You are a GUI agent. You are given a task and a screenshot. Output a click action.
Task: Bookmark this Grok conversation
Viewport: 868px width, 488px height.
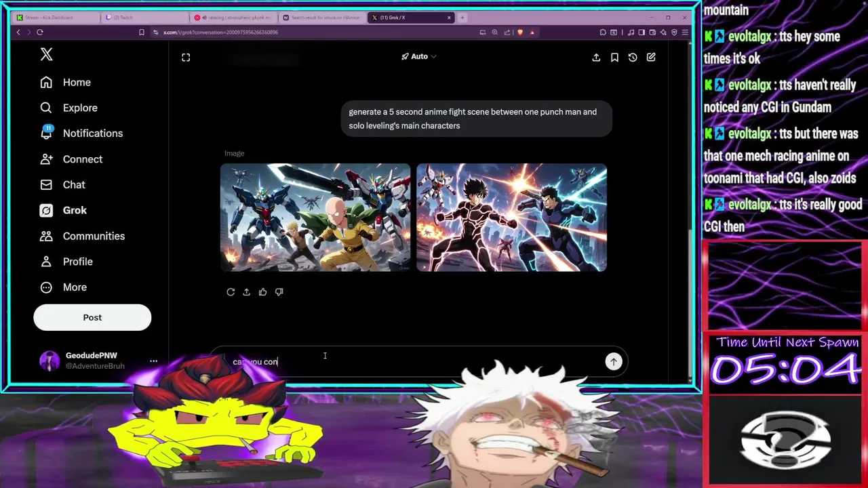point(614,58)
